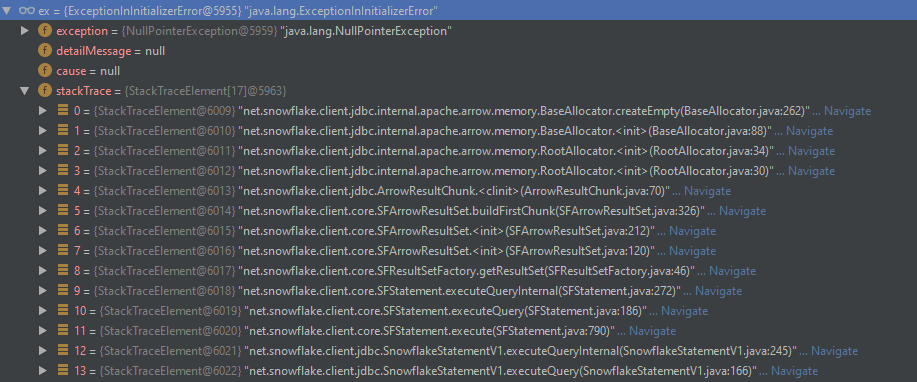The image size is (917, 382).
Task: Expand stack trace element 3 arrow
Action: pyautogui.click(x=42, y=170)
